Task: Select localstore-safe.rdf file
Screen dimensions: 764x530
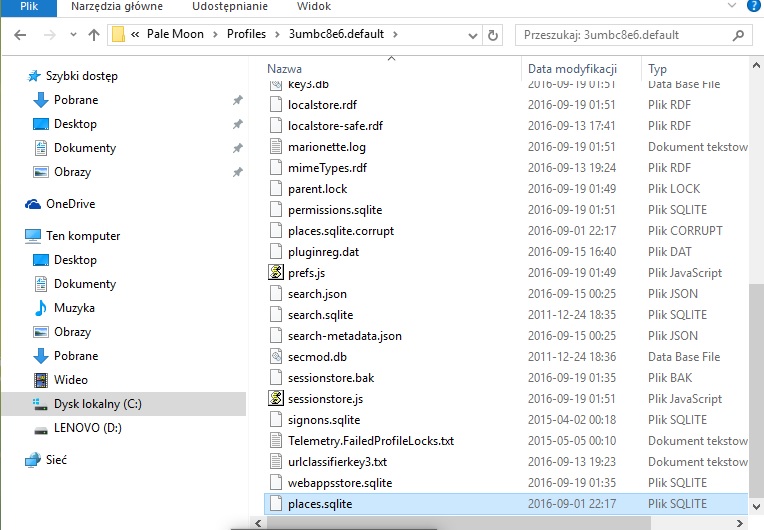Action: 335,126
